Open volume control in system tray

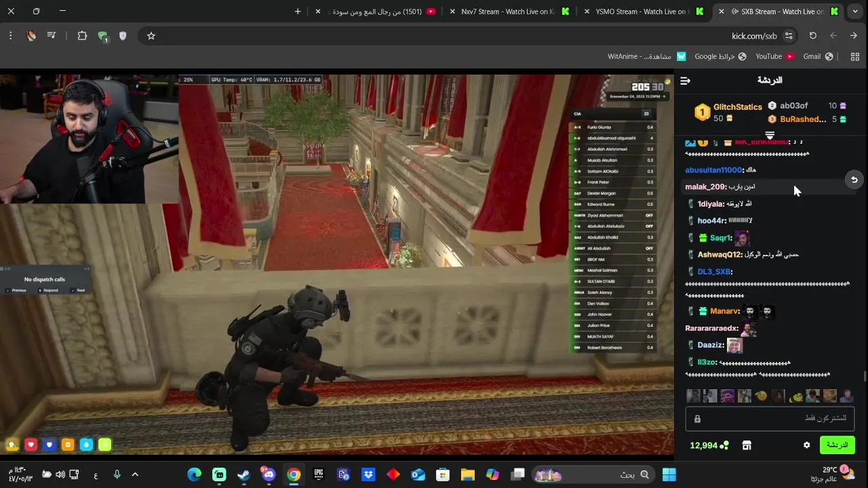(60, 474)
